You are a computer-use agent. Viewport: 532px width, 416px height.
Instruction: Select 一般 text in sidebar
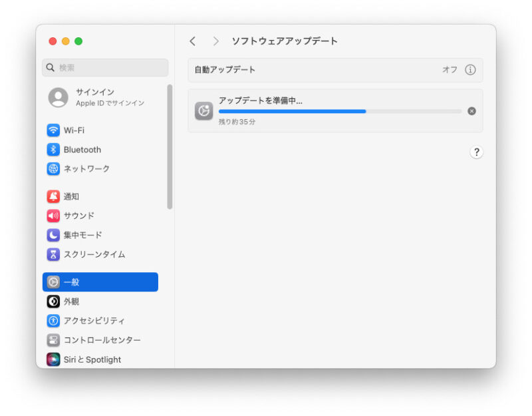pyautogui.click(x=71, y=282)
